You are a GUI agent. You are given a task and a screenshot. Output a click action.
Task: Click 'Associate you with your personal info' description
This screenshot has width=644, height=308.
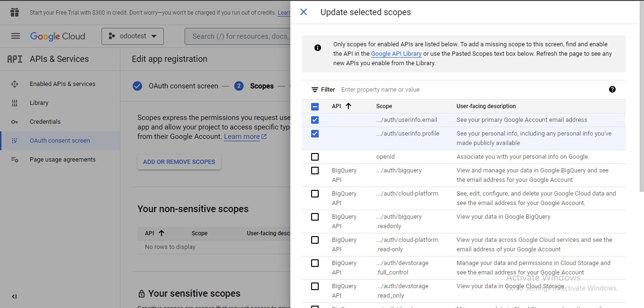click(x=522, y=157)
